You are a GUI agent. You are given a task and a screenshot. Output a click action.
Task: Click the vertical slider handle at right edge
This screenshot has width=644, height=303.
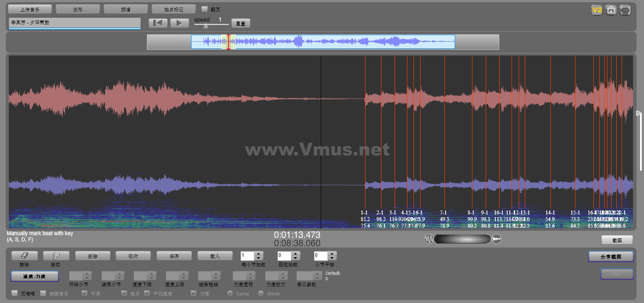[639, 114]
